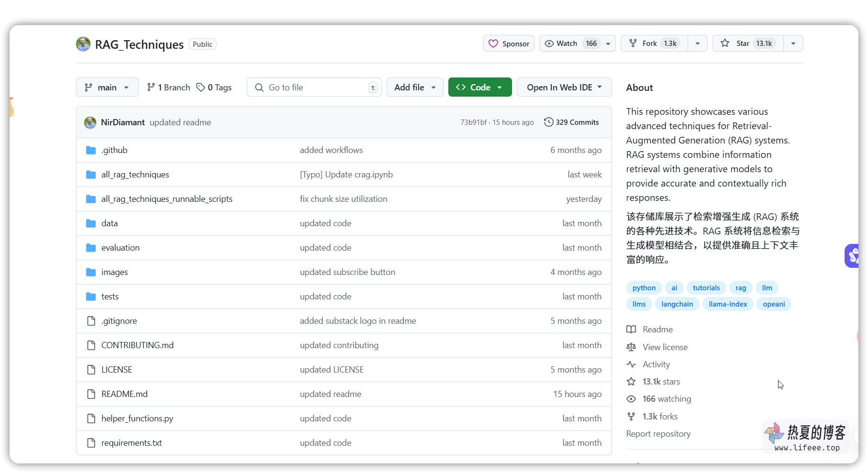Click the commit history clock icon
868x473 pixels.
pyautogui.click(x=548, y=122)
